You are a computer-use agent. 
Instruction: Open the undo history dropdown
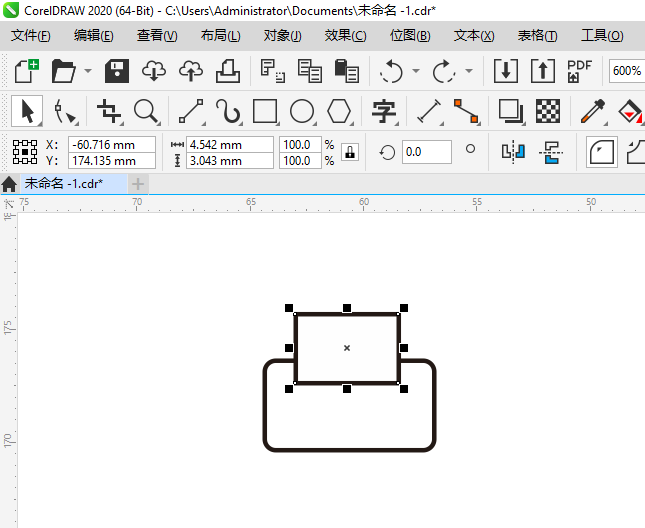(x=416, y=71)
